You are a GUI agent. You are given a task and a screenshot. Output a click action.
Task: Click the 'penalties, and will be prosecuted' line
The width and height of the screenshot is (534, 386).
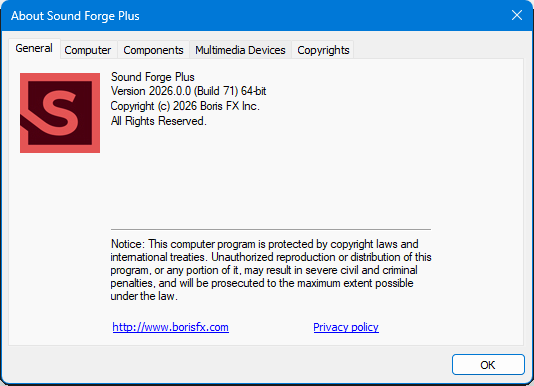(262, 283)
